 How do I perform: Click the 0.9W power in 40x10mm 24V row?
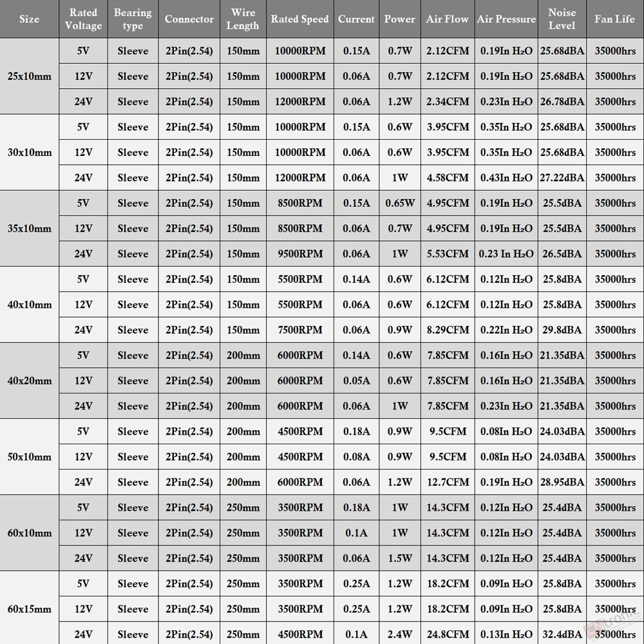tap(400, 330)
